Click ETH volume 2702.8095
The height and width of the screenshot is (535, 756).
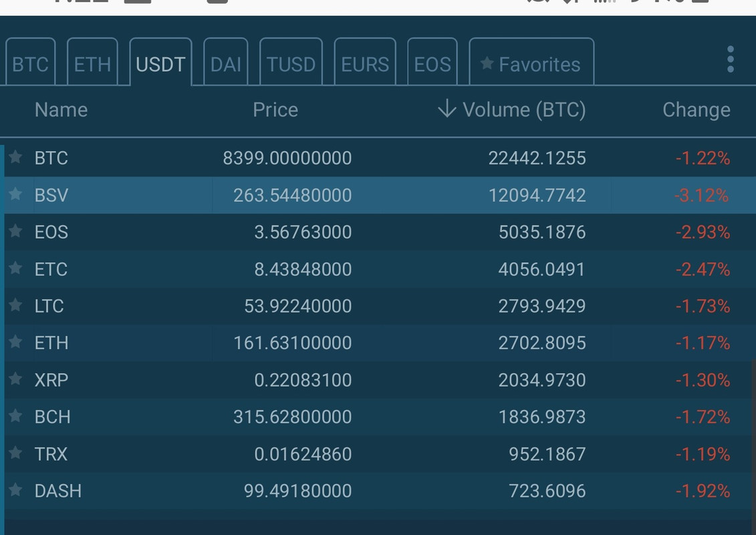pyautogui.click(x=542, y=343)
